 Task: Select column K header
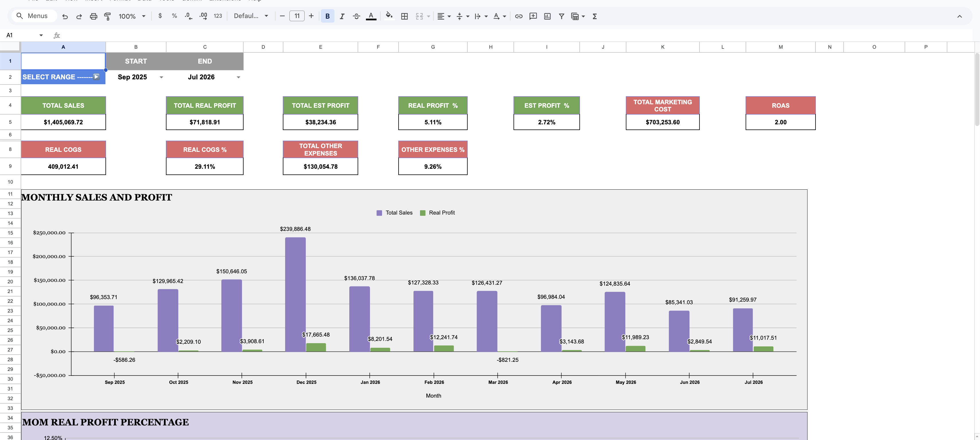662,47
